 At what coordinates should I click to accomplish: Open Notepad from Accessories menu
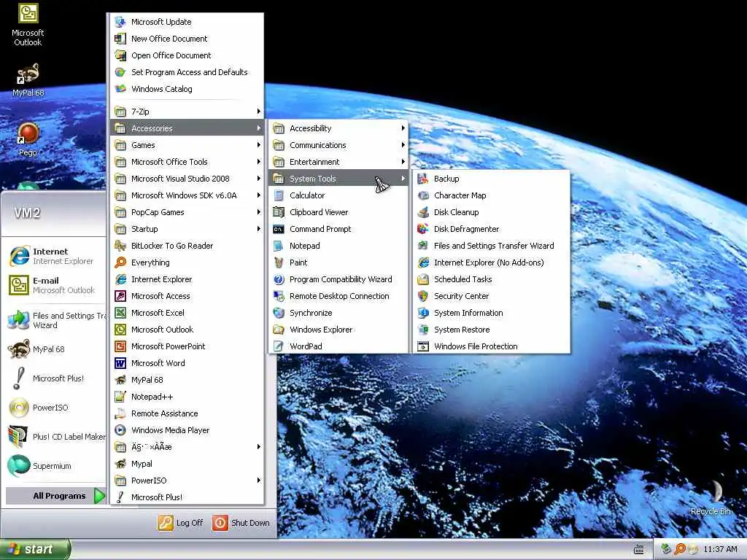point(338,246)
